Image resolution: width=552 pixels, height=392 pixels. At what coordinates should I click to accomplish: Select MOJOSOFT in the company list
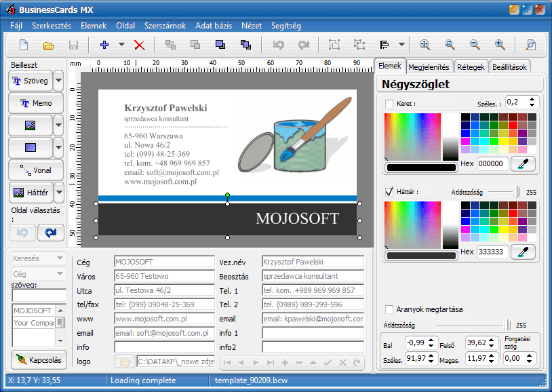tap(34, 311)
